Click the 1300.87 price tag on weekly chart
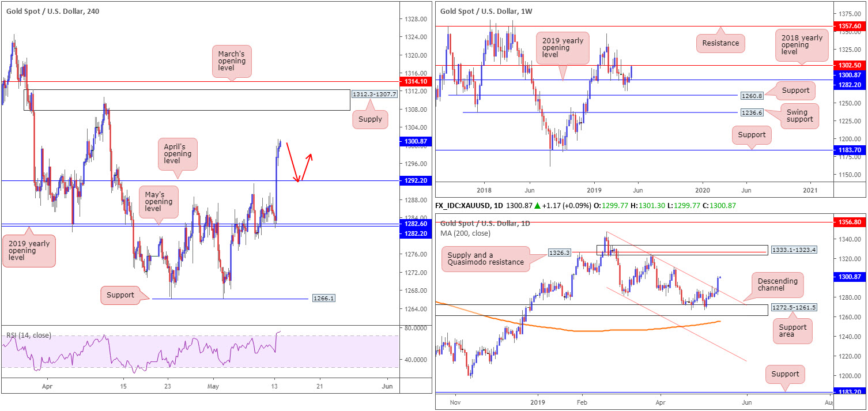 coord(849,75)
